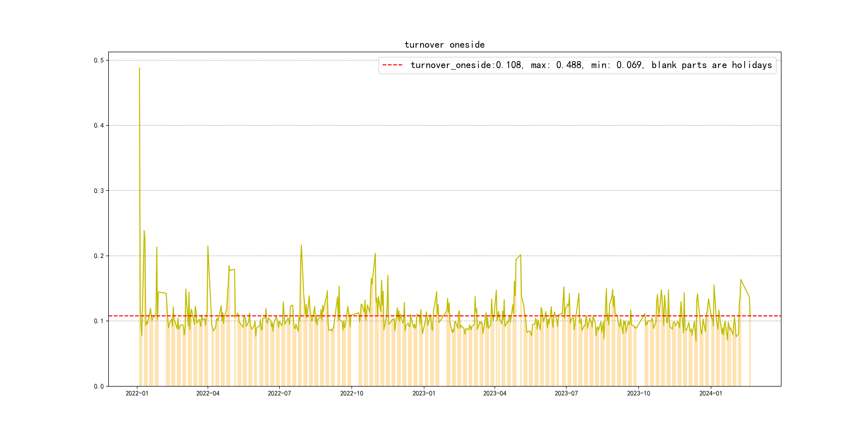The image size is (868, 434).
Task: Click the peak of the 0.488 spike
Action: coord(139,68)
